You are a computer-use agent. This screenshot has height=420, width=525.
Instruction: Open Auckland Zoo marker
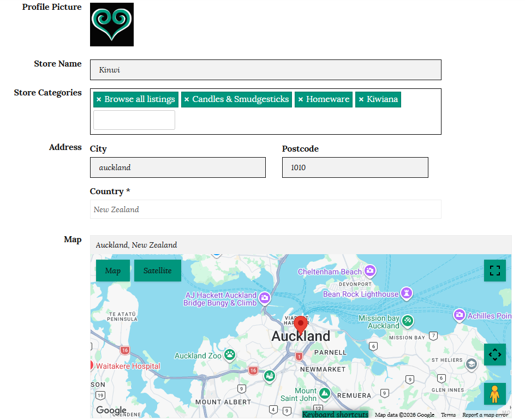230,355
